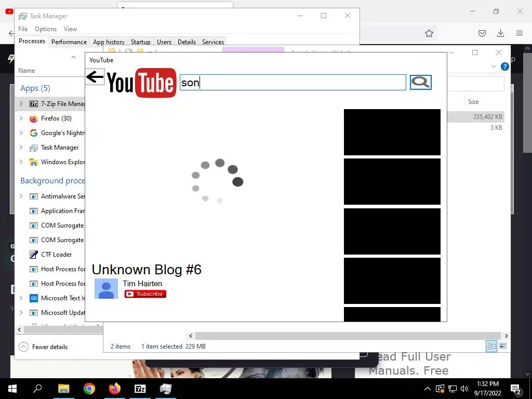Image resolution: width=532 pixels, height=399 pixels.
Task: Click the Unknown Blog #6 video title
Action: point(147,270)
